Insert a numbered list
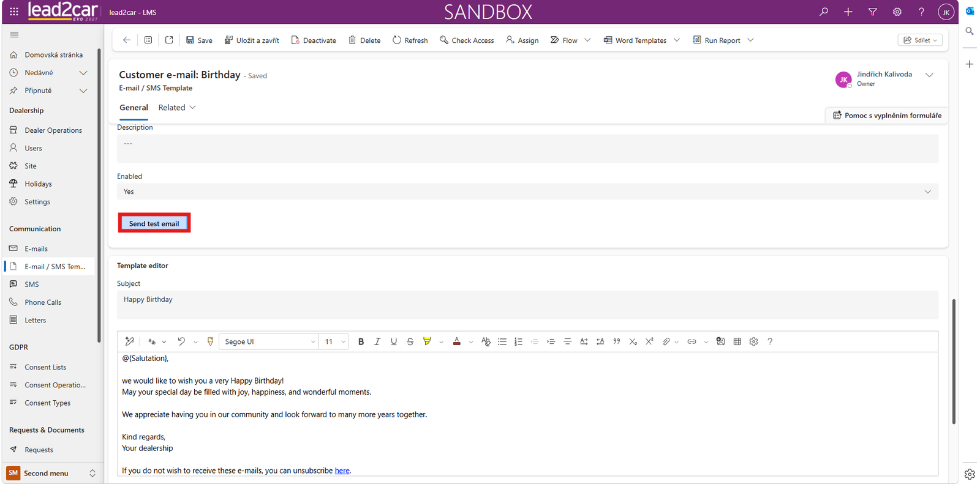The width and height of the screenshot is (980, 484). [518, 341]
